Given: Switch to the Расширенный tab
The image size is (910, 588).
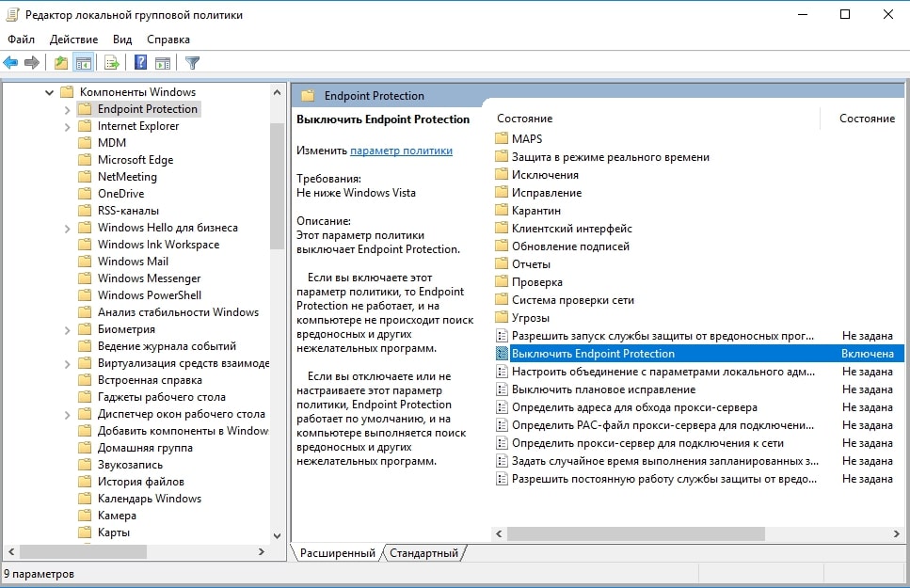Looking at the screenshot, I should (337, 553).
